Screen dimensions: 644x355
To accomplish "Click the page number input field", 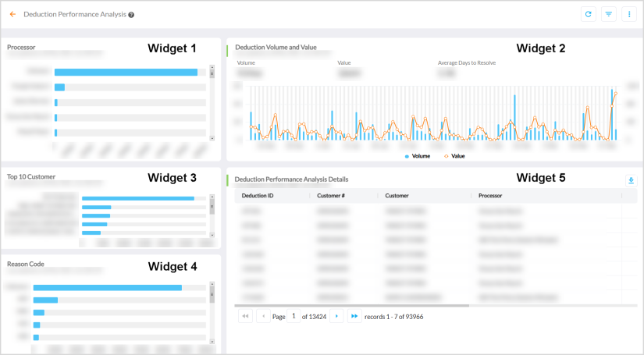I will [x=294, y=316].
